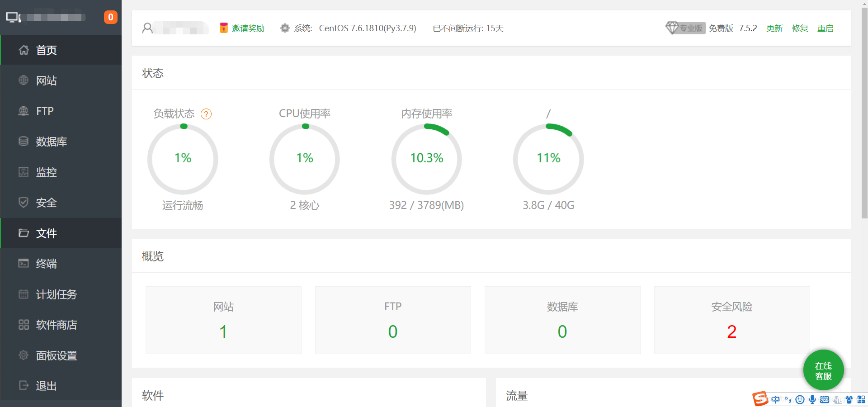Screen dimensions: 868x407
Task: Click the 流量 section heading
Action: tap(517, 396)
